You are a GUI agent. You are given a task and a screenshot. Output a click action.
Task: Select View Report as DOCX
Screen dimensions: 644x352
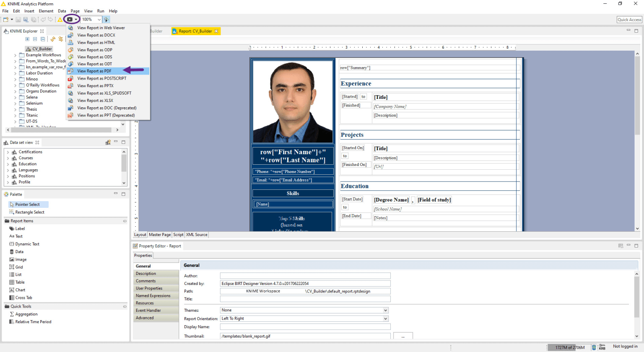pyautogui.click(x=108, y=35)
